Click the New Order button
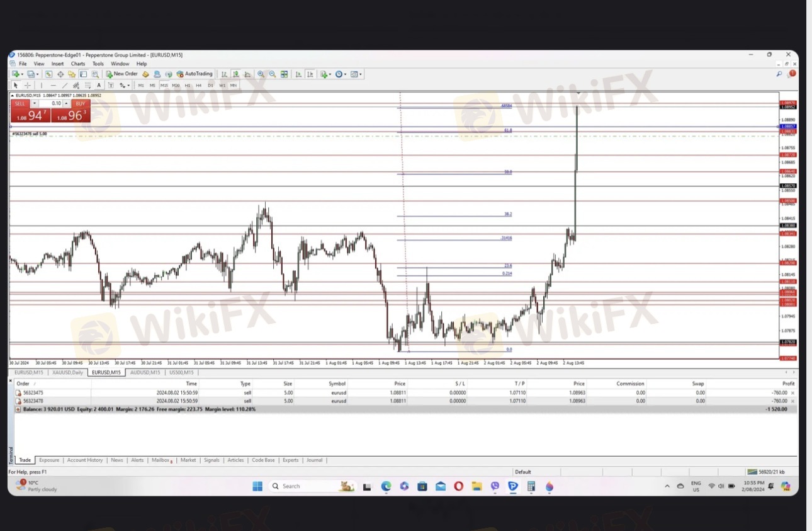Image resolution: width=812 pixels, height=531 pixels. [x=121, y=74]
